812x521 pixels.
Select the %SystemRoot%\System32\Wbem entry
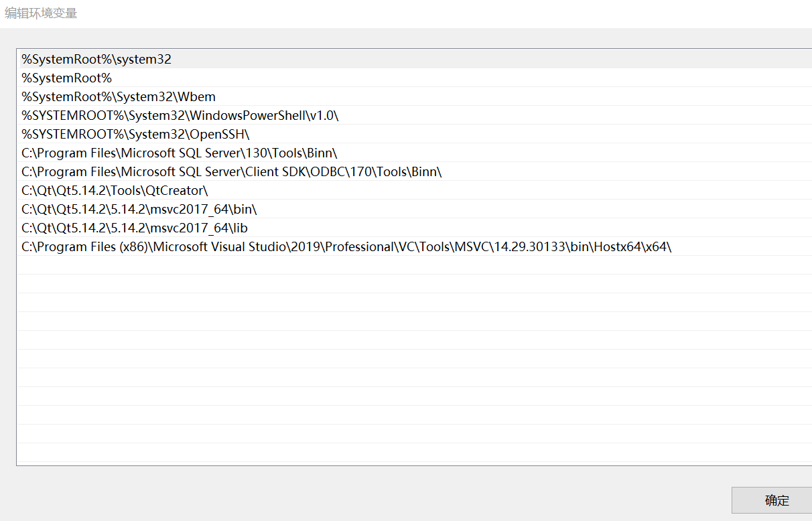(x=414, y=96)
